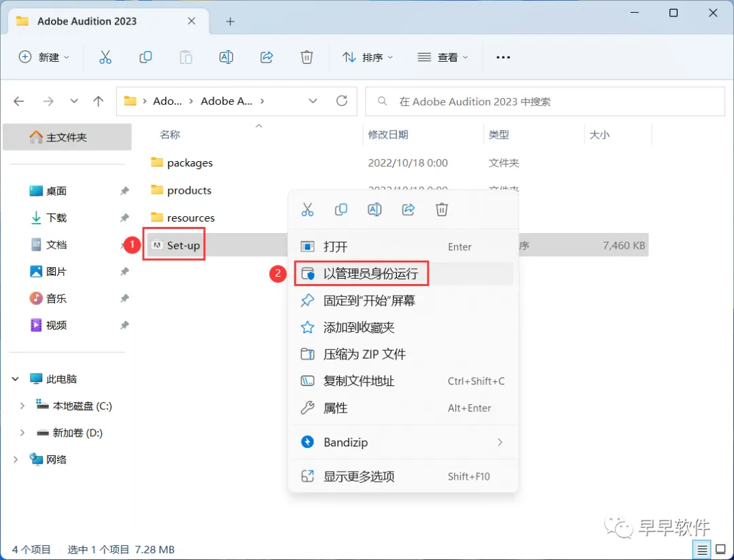Open 图片 in the sidebar
This screenshot has height=560, width=734.
56,272
